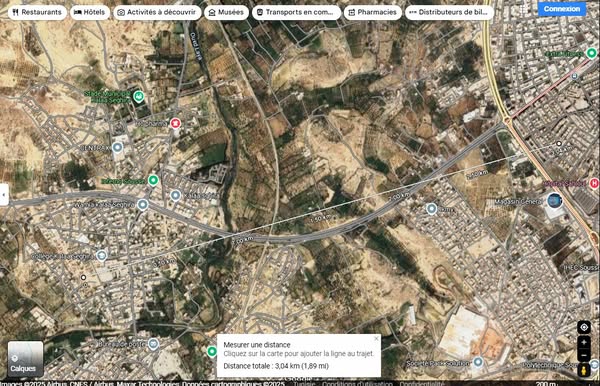
Task: Zoom out with the minus button
Action: pyautogui.click(x=584, y=356)
